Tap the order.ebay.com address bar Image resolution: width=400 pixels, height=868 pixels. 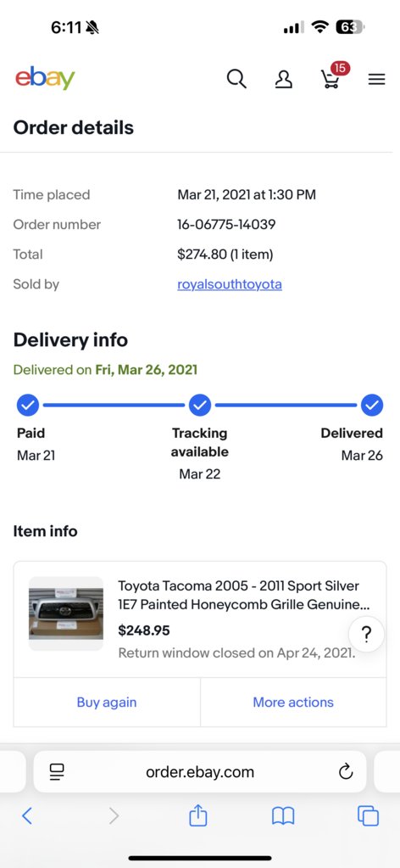point(200,771)
